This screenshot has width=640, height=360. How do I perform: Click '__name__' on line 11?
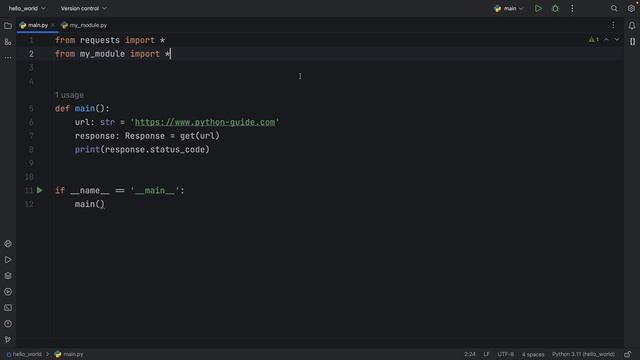point(90,191)
